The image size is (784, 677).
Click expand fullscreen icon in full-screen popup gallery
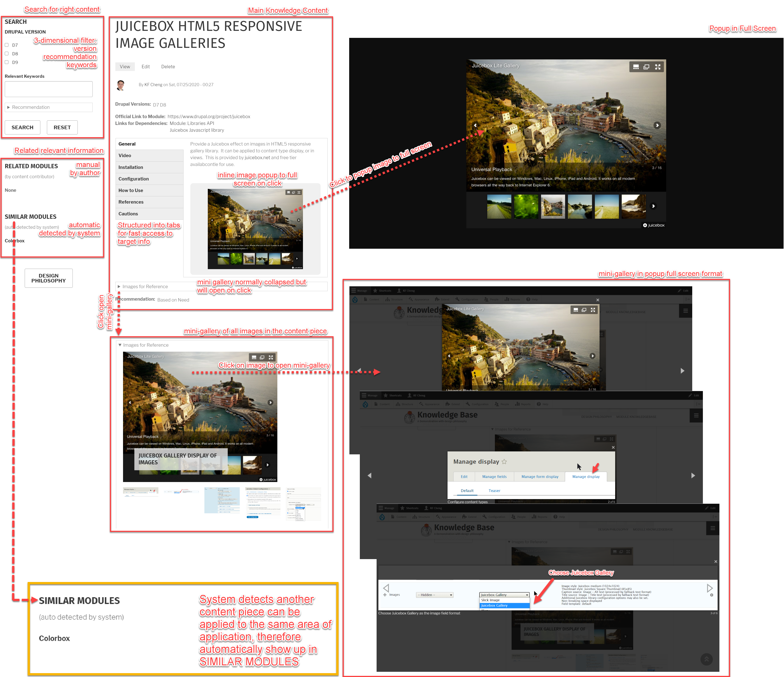tap(658, 67)
